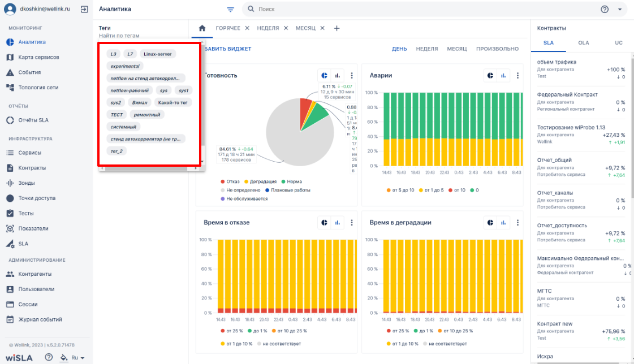Toggle the Linux-server tag filter

[158, 54]
